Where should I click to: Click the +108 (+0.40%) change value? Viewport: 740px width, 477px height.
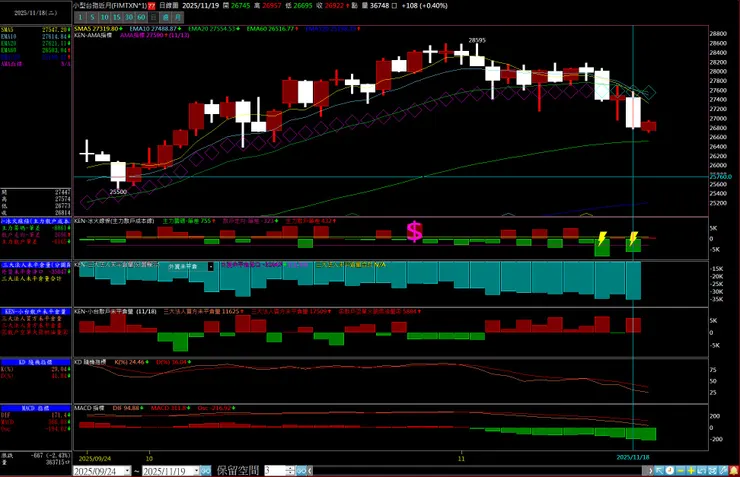tap(424, 6)
